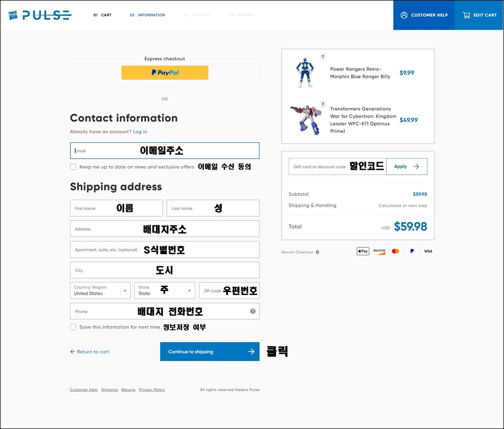The image size is (504, 429).
Task: Click the Hasbro Pulse logo
Action: 39,15
